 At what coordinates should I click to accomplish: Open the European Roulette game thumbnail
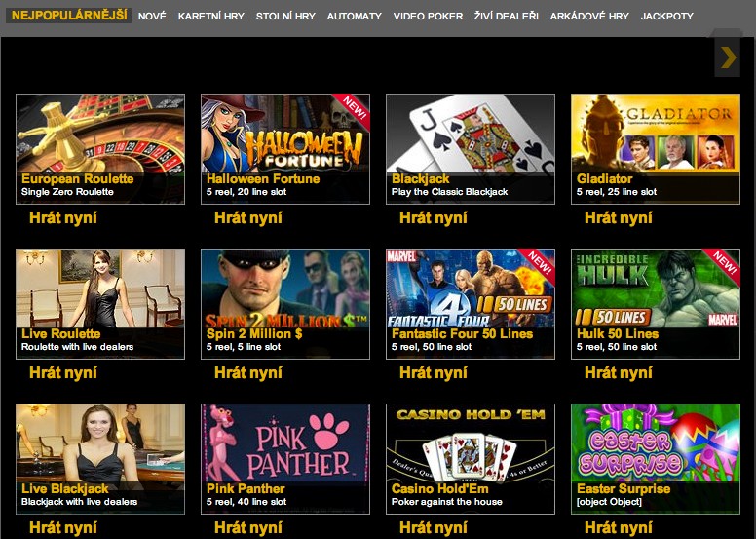pos(100,149)
